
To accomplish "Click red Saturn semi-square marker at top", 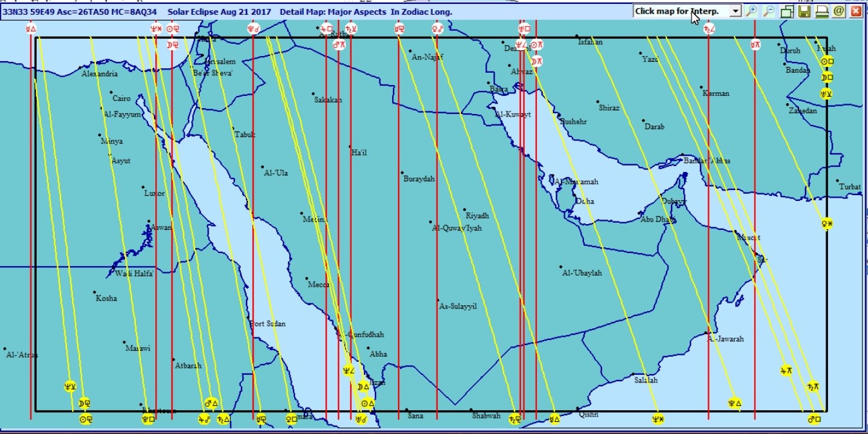I will [x=709, y=28].
